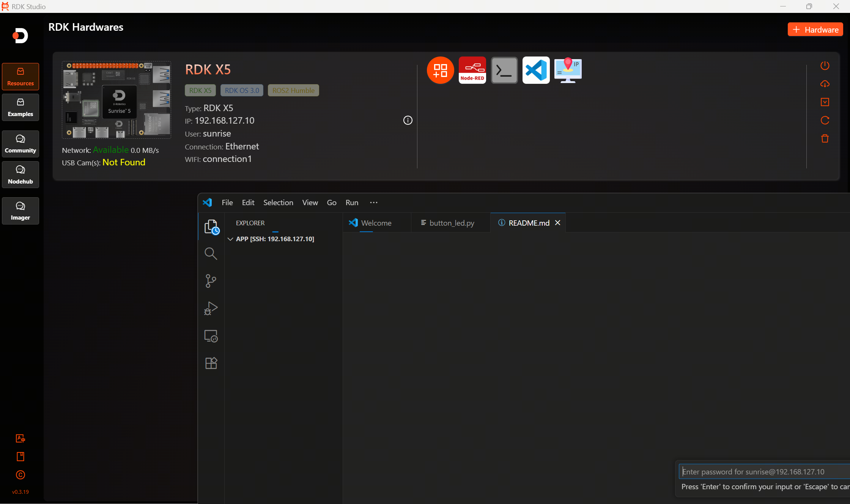
Task: Select the Examples panel in the left sidebar
Action: 20,107
